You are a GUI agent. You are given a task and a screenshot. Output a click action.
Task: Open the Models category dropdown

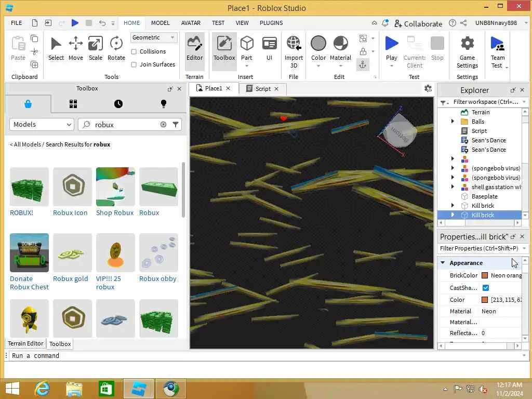click(42, 125)
